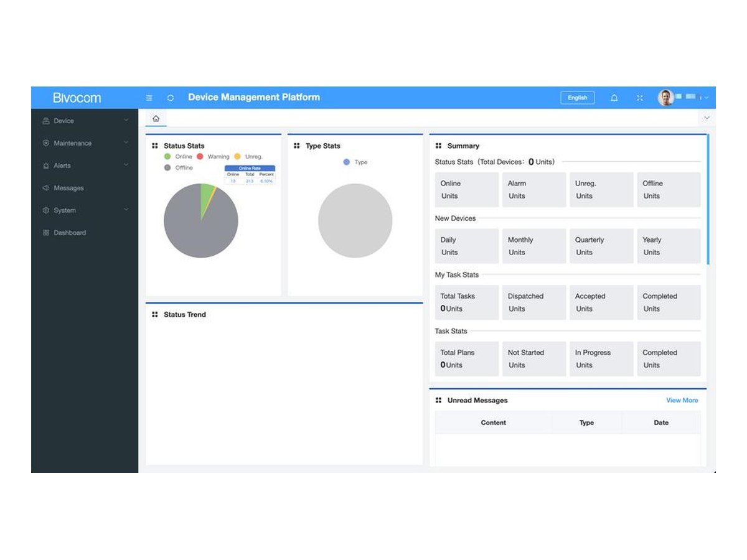Click the Type Stats panel grid icon
This screenshot has height=560, width=747.
[297, 146]
